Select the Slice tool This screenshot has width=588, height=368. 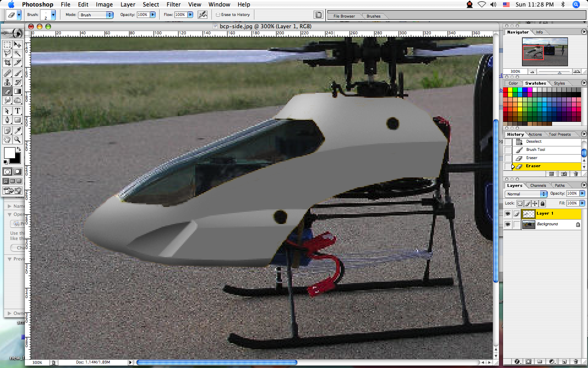tap(18, 63)
